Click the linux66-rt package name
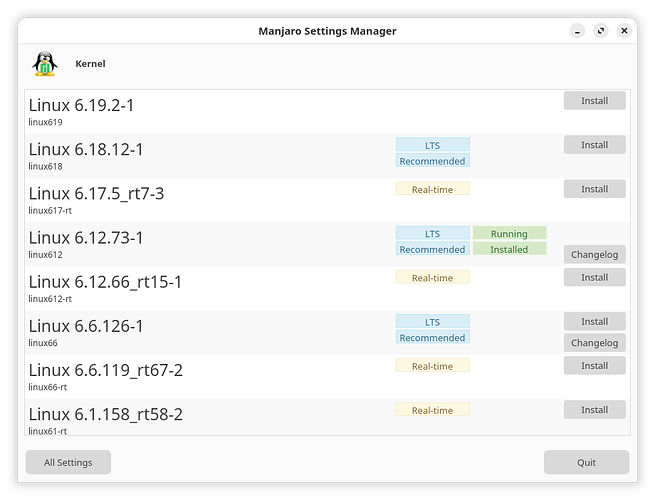Screen dimensions: 655x500 (x=48, y=388)
